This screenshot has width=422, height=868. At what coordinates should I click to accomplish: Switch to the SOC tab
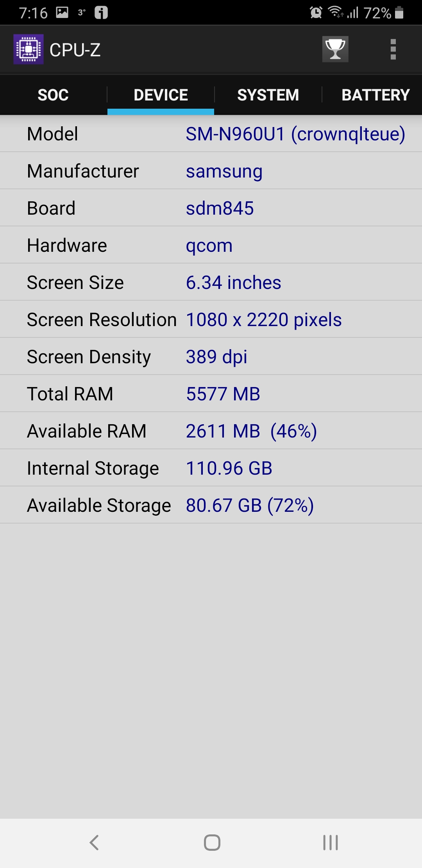click(53, 95)
